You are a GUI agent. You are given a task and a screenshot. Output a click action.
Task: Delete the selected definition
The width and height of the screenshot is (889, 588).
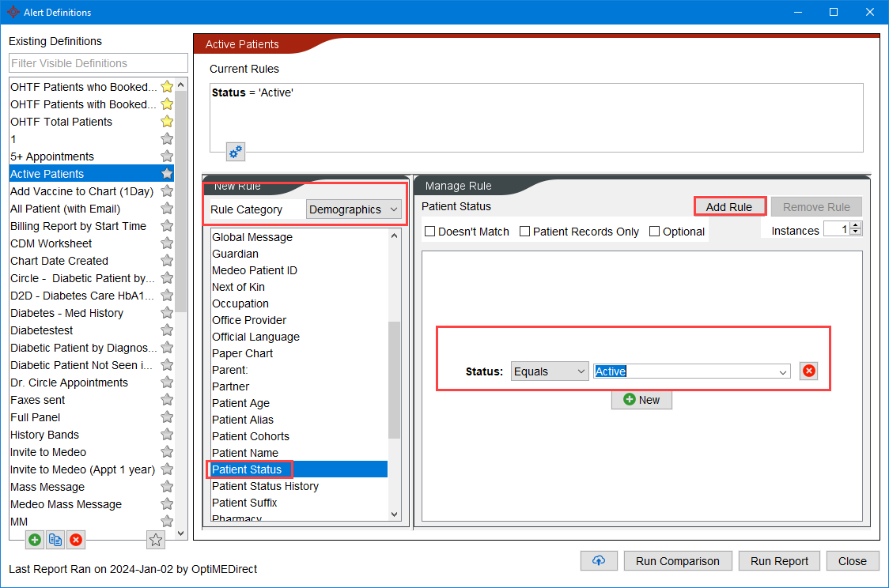(75, 539)
